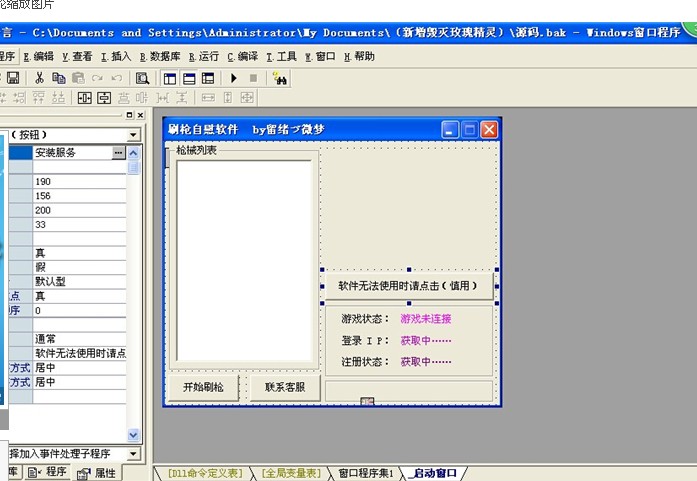This screenshot has height=481, width=697.
Task: Open the (按钮) component dropdown
Action: (x=133, y=135)
